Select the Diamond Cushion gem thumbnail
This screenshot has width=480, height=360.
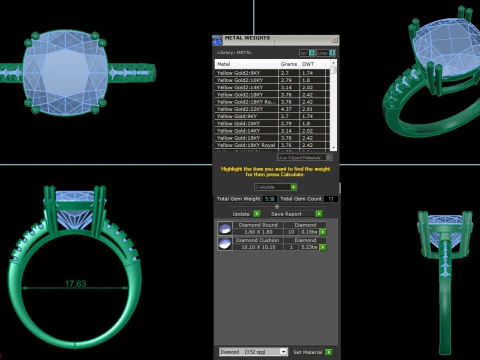click(x=225, y=244)
